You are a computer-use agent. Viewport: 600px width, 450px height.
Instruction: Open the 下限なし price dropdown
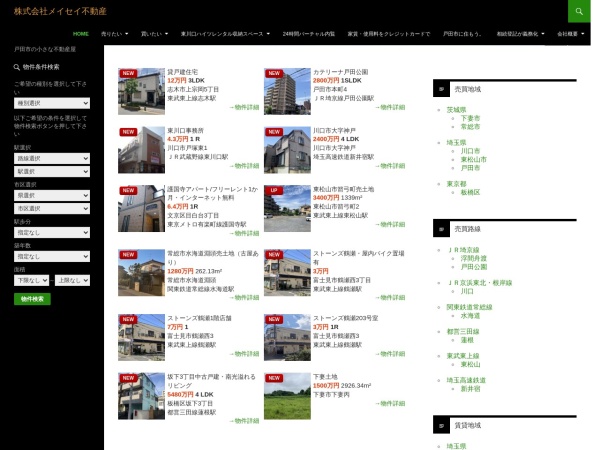pos(31,280)
